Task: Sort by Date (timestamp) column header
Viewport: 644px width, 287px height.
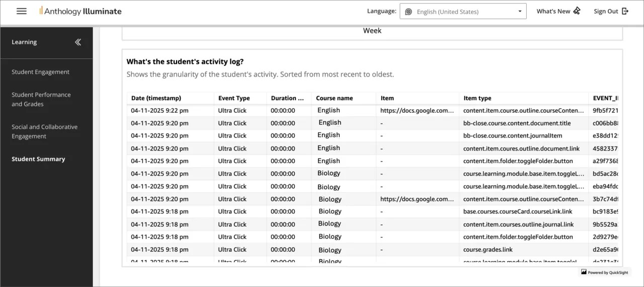Action: click(156, 98)
